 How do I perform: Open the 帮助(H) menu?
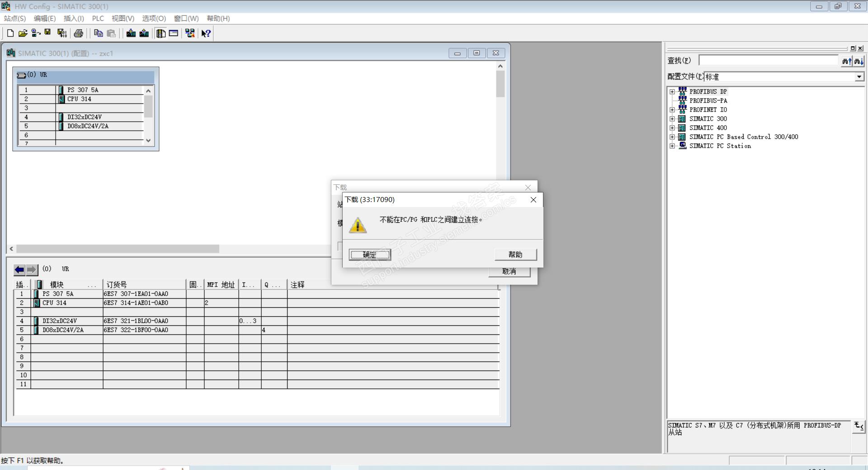(218, 19)
